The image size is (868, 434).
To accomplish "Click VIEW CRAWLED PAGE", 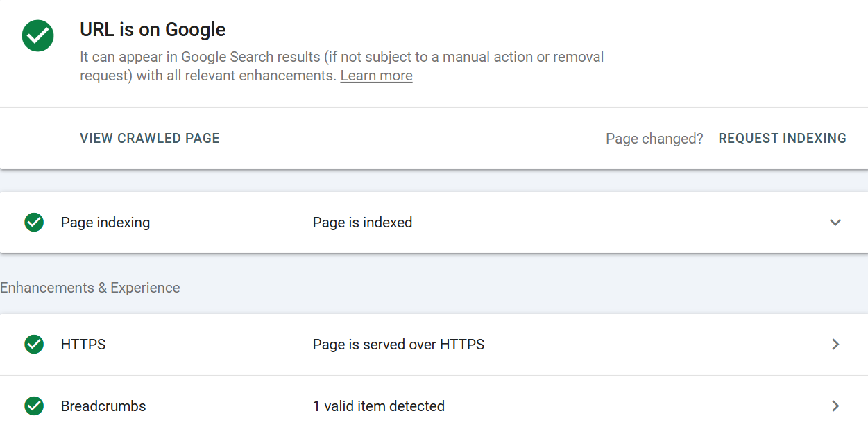I will (x=150, y=138).
